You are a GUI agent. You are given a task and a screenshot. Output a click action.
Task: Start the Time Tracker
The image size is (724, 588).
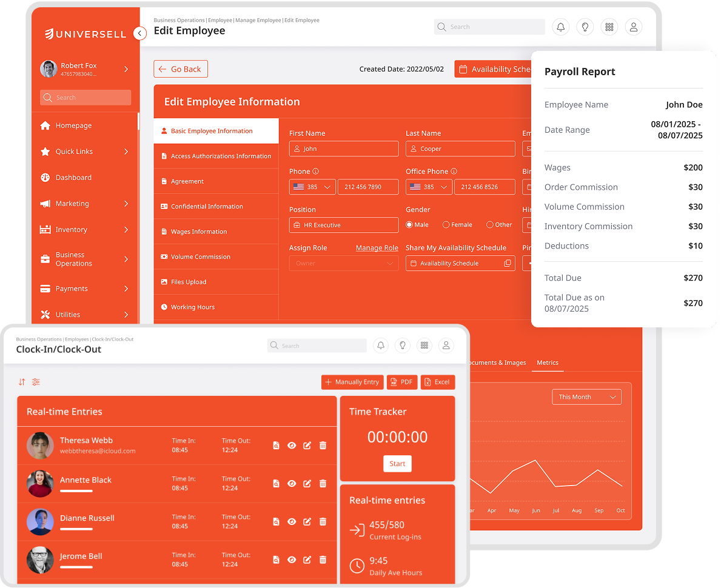click(397, 463)
